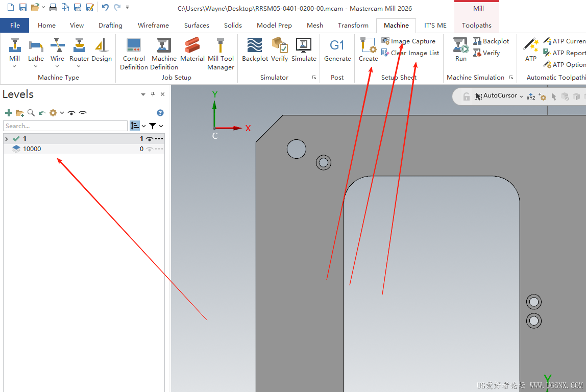586x392 pixels.
Task: Switch to the Wireframe tab
Action: [x=153, y=25]
